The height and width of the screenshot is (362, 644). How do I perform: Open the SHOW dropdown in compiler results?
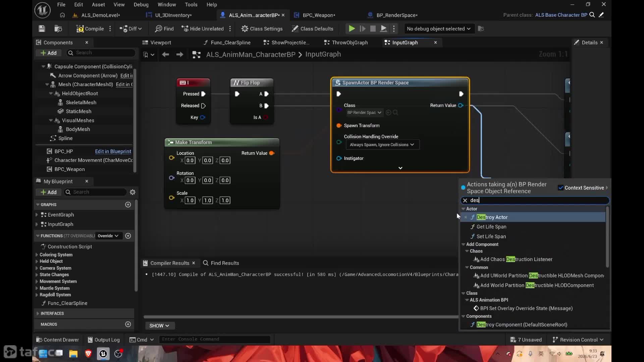click(159, 326)
